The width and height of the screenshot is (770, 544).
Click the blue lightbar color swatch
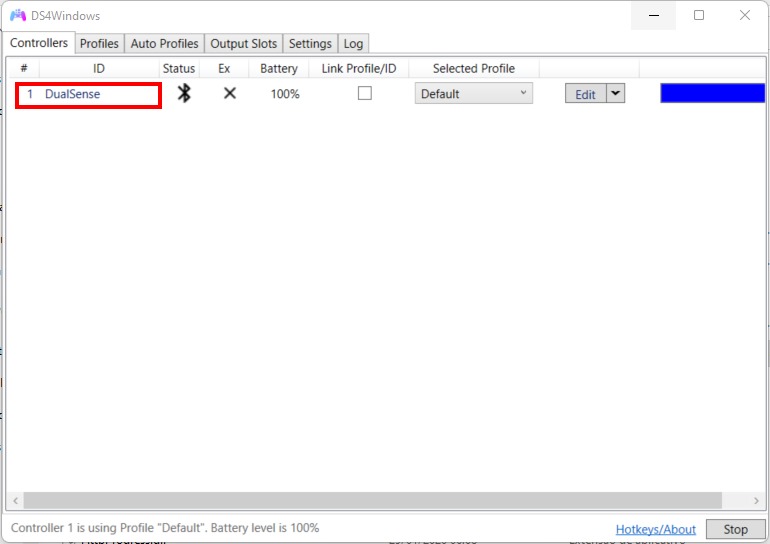coord(713,93)
